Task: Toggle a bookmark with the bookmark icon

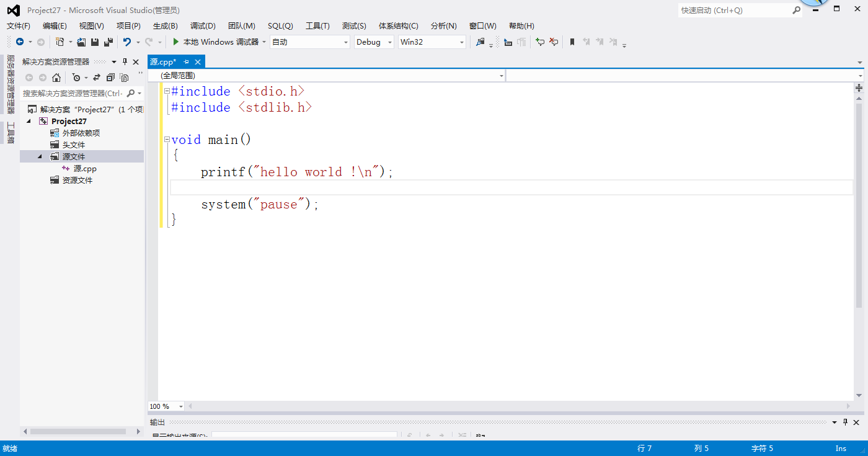Action: tap(572, 42)
